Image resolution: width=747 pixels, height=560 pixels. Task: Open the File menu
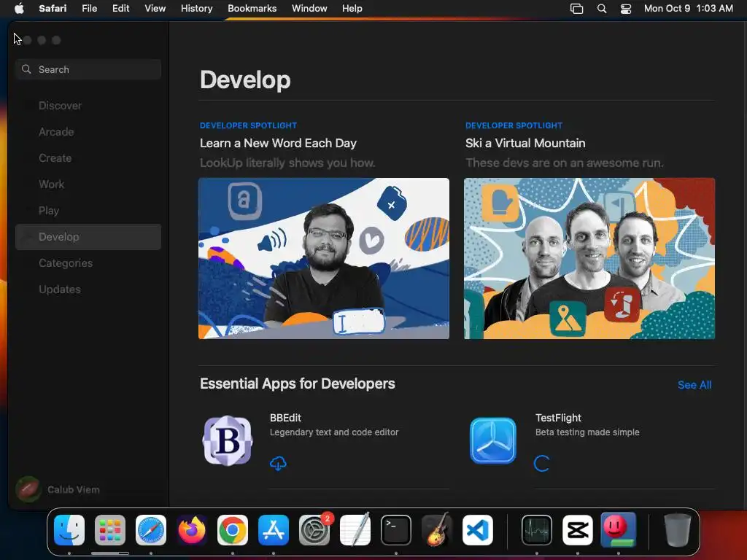89,8
